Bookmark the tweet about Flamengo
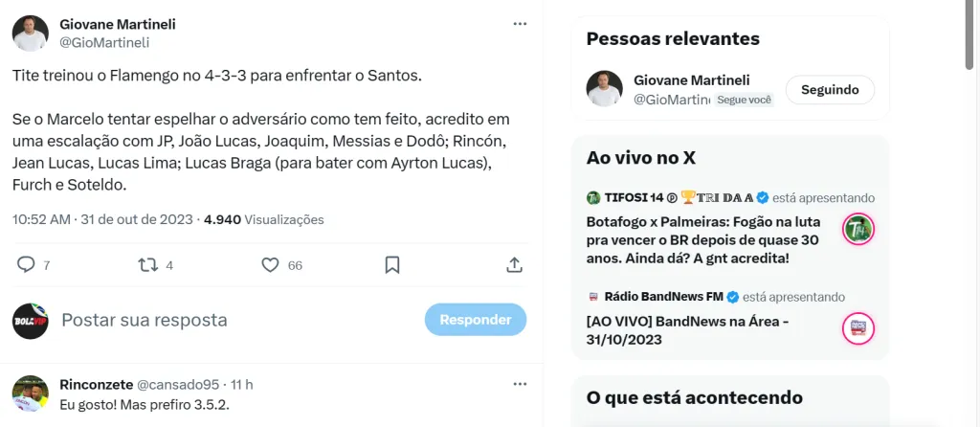 [392, 265]
